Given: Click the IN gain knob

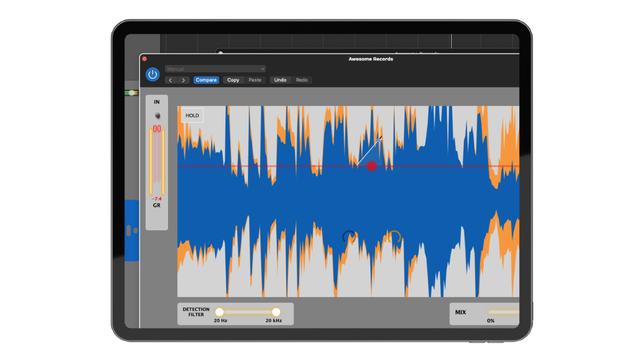Looking at the screenshot, I should pyautogui.click(x=157, y=116).
